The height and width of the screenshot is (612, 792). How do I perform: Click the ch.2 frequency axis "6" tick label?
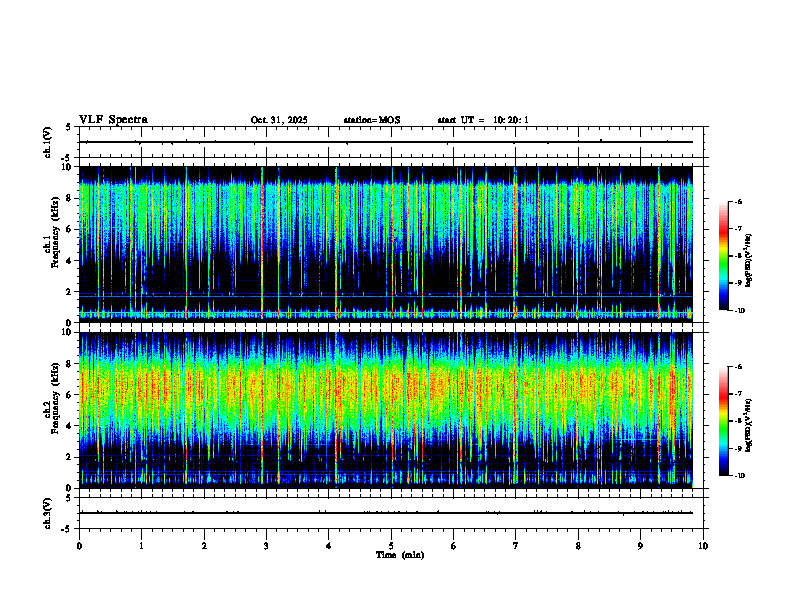[70, 395]
